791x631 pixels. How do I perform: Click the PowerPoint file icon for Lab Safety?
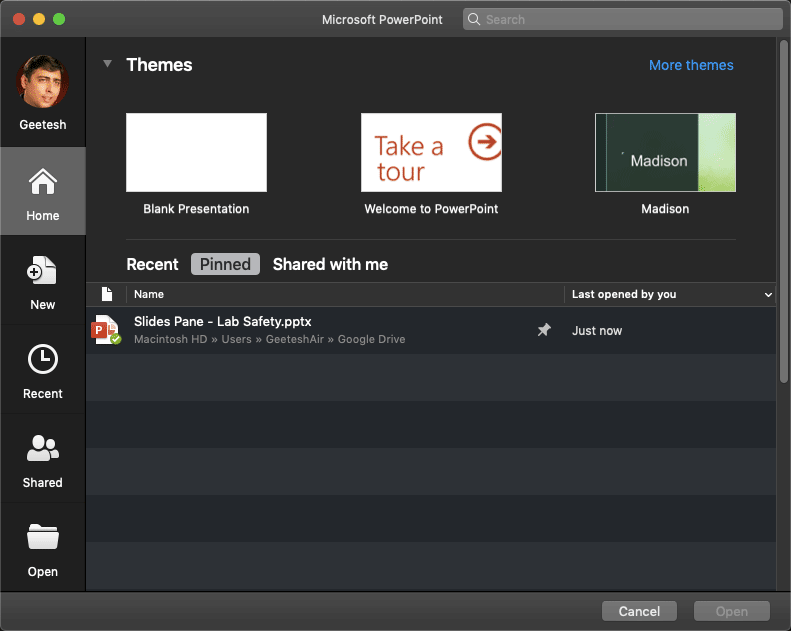pyautogui.click(x=106, y=330)
